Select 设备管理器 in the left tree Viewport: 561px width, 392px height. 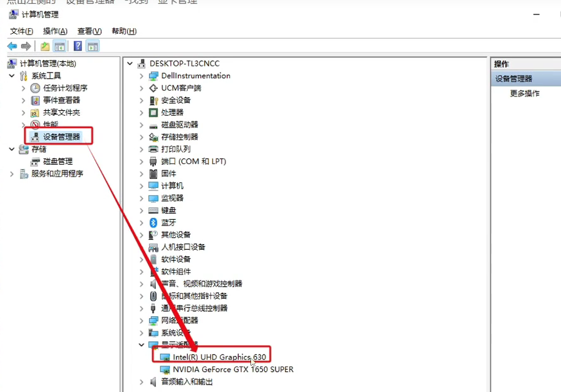61,137
